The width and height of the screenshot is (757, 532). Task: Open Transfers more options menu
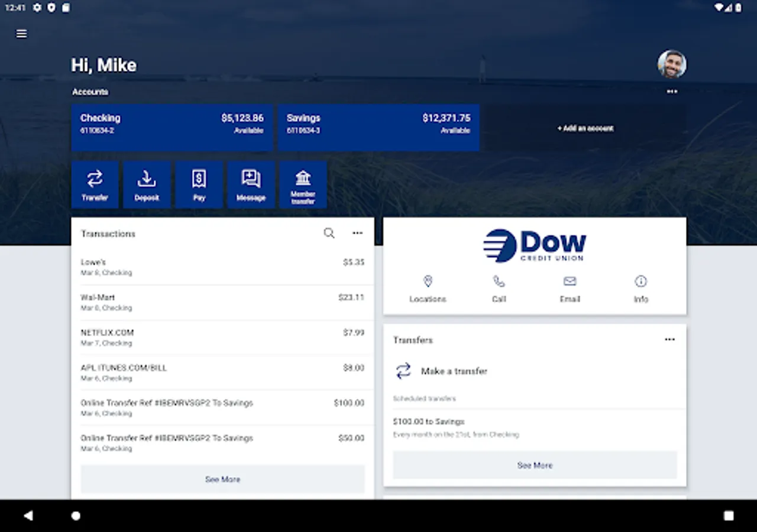(x=669, y=340)
